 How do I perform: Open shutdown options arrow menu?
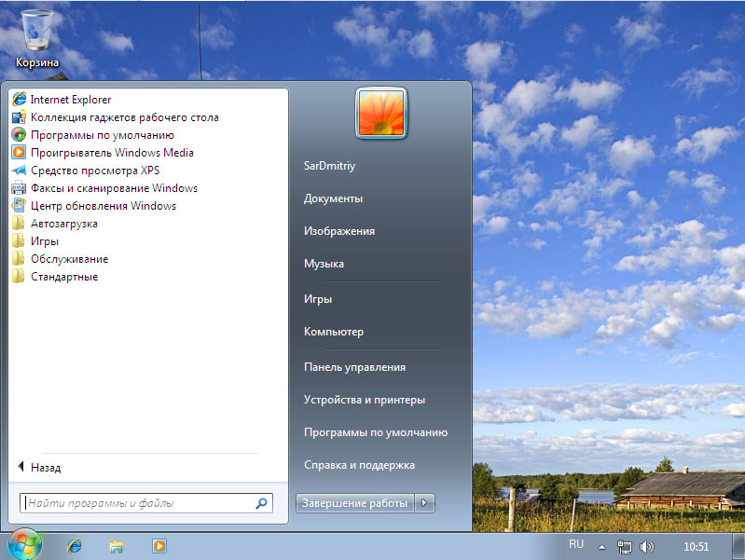point(425,503)
